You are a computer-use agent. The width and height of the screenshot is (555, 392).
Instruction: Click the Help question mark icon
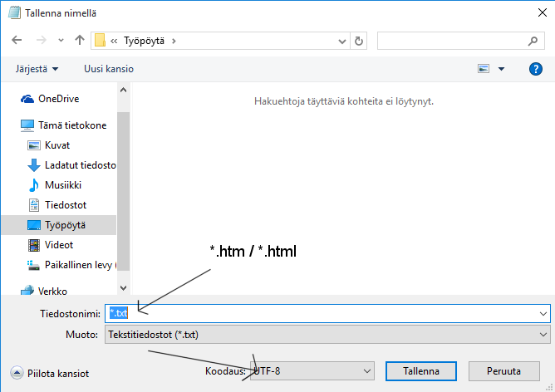pos(536,69)
